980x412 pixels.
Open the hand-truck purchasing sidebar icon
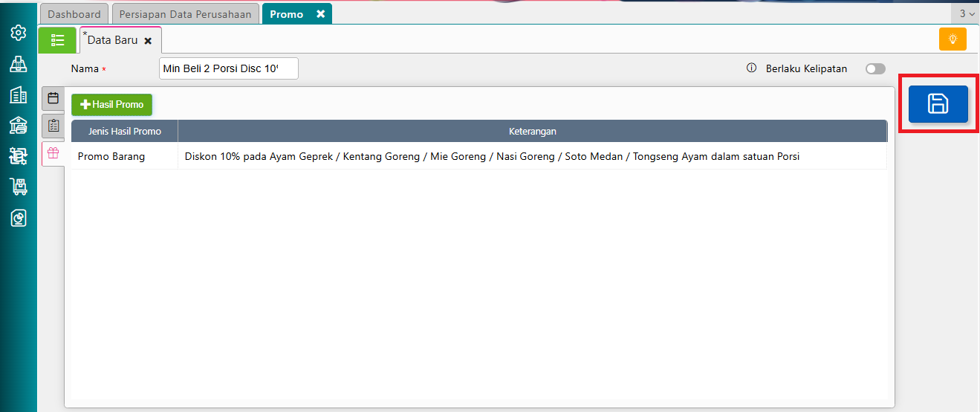pos(19,187)
